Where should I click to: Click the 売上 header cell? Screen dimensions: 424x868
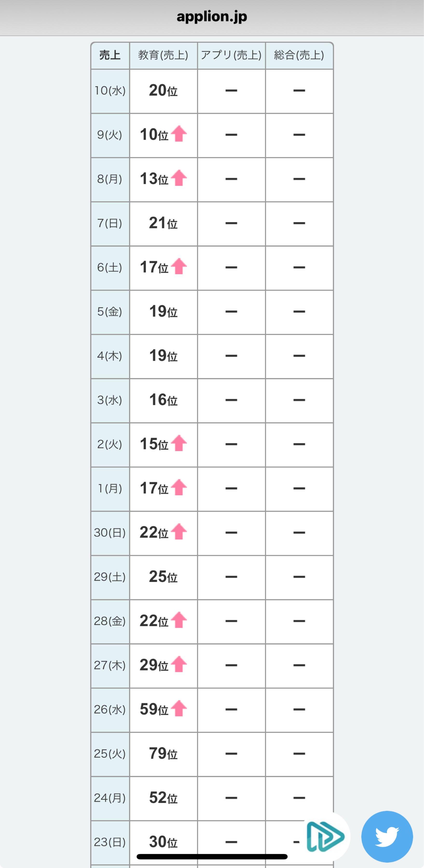[110, 55]
